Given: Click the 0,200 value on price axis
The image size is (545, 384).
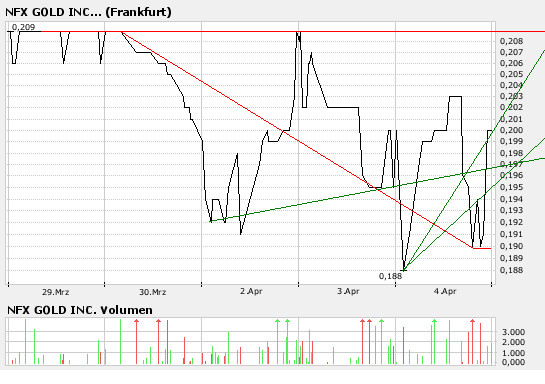Looking at the screenshot, I should [x=511, y=130].
